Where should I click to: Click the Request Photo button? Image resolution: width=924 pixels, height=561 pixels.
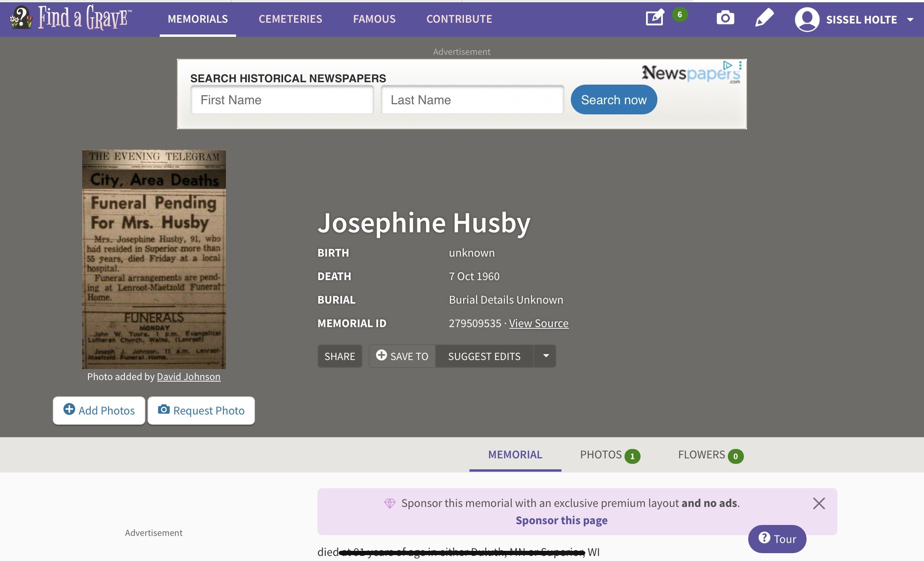(x=201, y=411)
